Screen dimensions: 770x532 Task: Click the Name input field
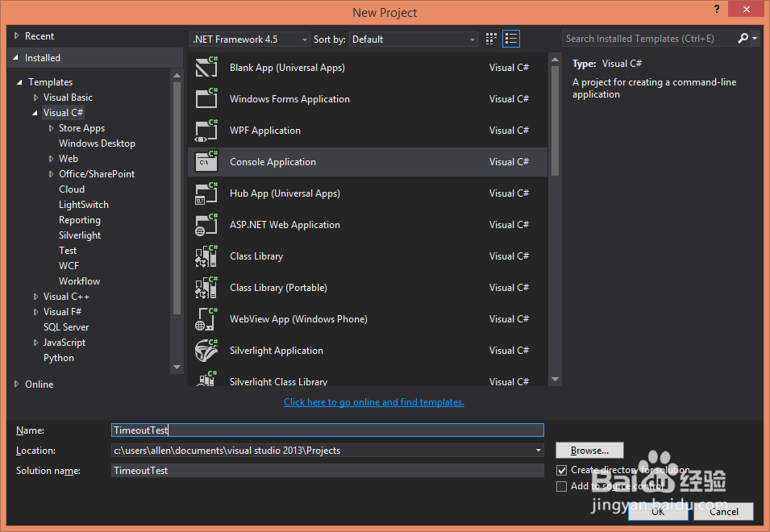pyautogui.click(x=327, y=430)
